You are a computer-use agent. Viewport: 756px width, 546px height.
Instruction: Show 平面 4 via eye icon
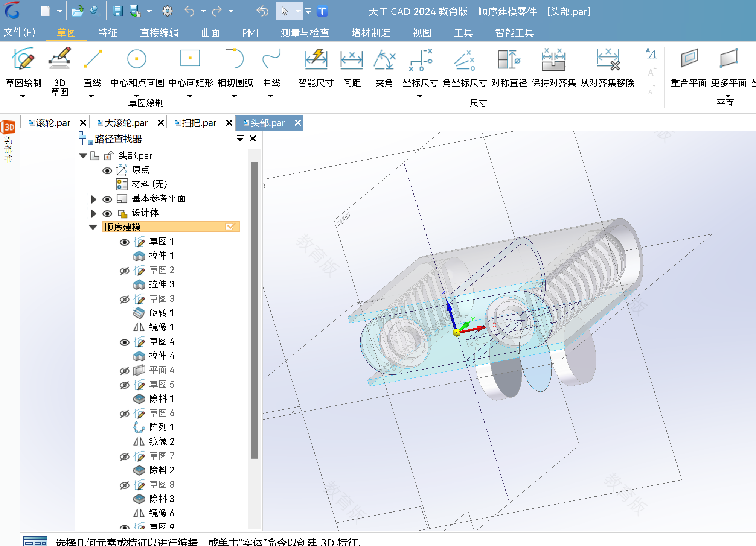(x=125, y=371)
